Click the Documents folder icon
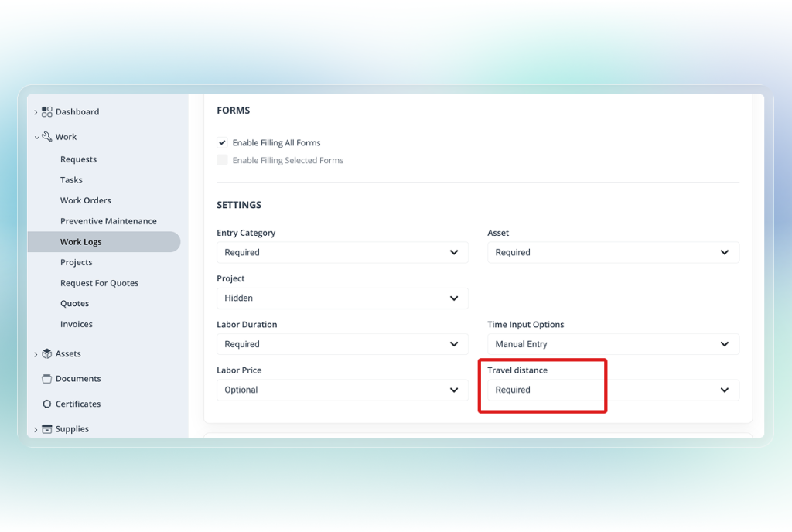Screen dimensions: 792x532 47,379
